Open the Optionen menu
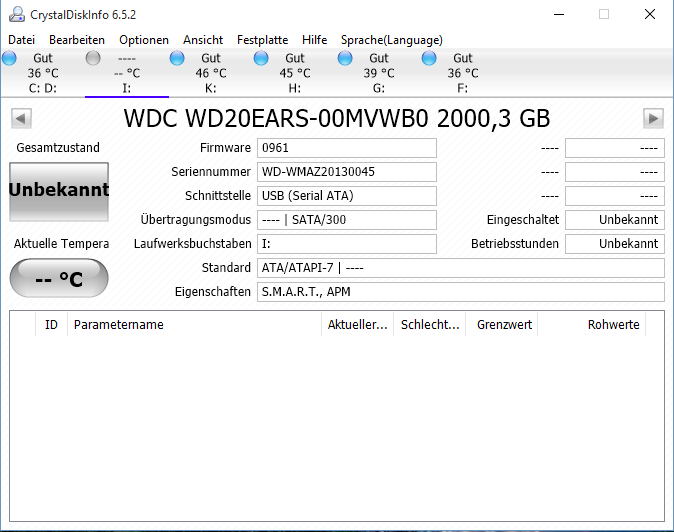 [144, 40]
